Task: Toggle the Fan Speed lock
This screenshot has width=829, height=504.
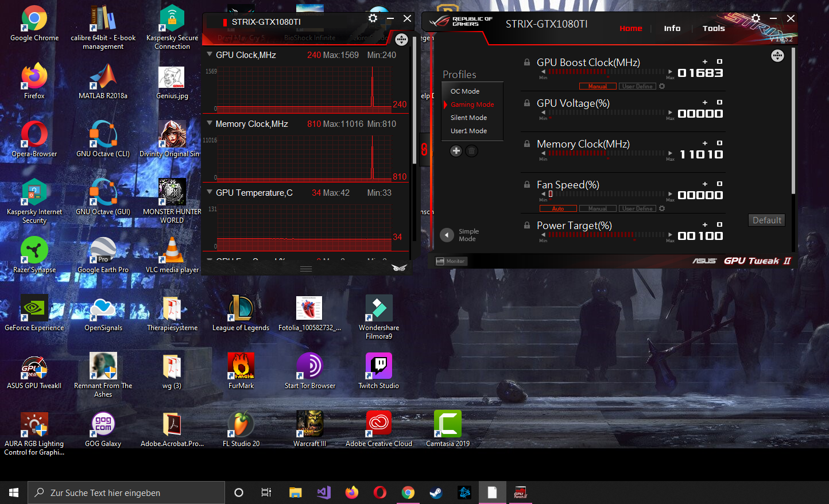Action: click(x=527, y=184)
